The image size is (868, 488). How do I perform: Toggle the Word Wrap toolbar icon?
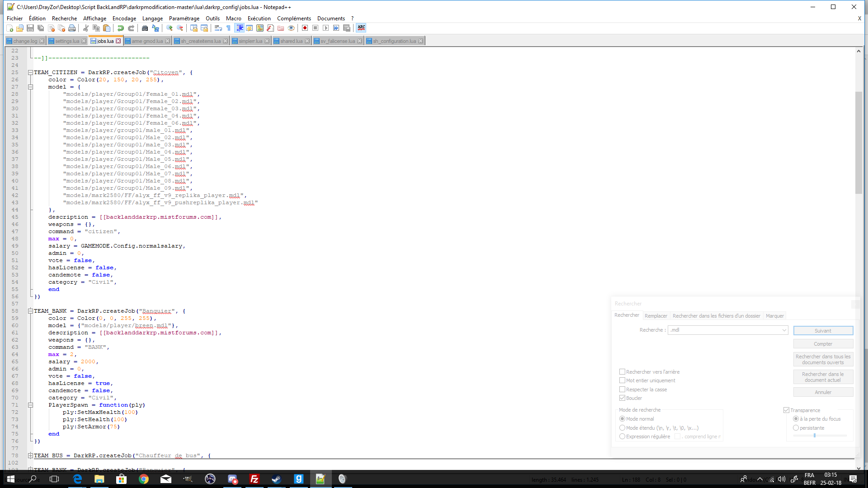(x=218, y=28)
